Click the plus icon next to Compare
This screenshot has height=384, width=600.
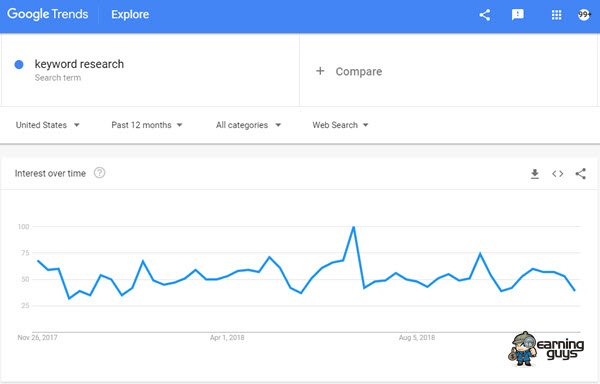coord(320,71)
